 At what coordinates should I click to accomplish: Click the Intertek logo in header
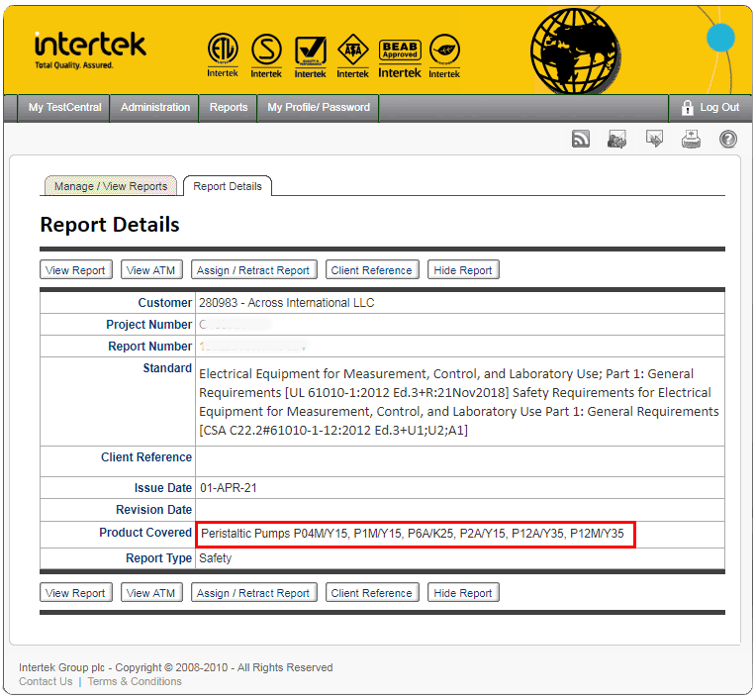pyautogui.click(x=89, y=48)
